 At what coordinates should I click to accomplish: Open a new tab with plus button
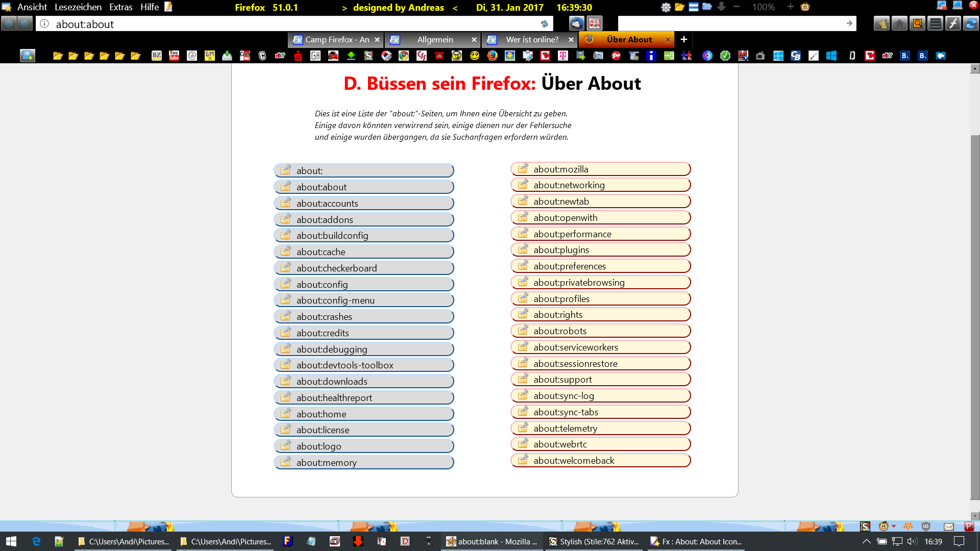(x=683, y=39)
